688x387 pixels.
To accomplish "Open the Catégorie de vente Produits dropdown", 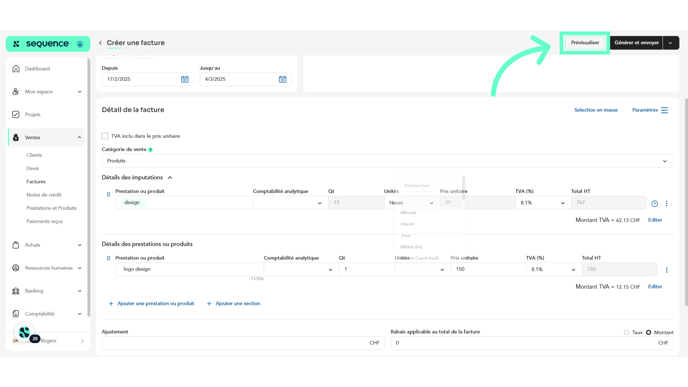I will 387,161.
